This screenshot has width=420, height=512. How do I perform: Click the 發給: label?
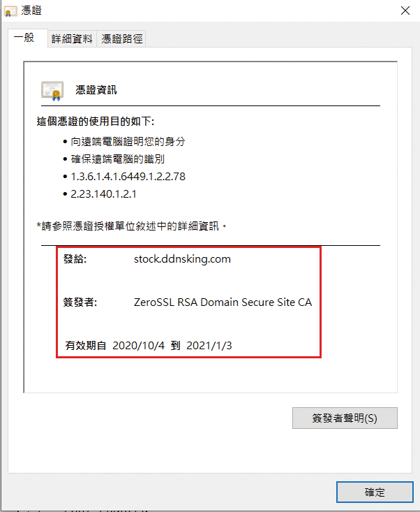75,259
